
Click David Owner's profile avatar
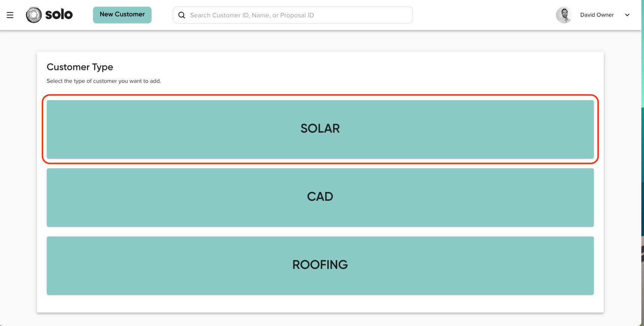pos(564,15)
